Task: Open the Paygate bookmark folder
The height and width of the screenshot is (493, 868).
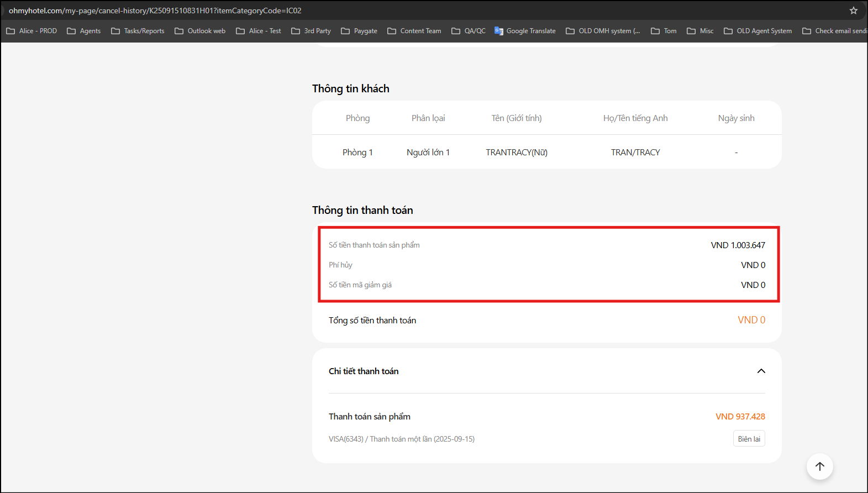Action: click(x=359, y=31)
